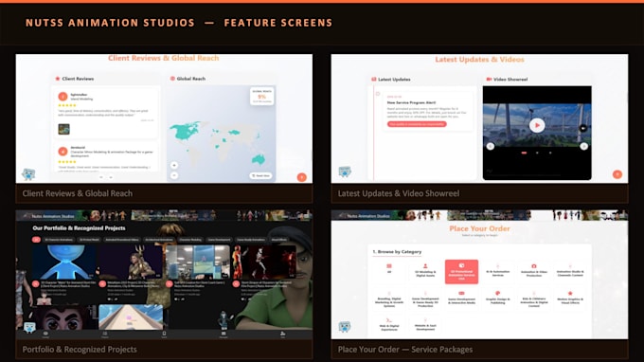The width and height of the screenshot is (644, 362).
Task: Click channel avatar beside red robot video title
Action: tap(236, 284)
